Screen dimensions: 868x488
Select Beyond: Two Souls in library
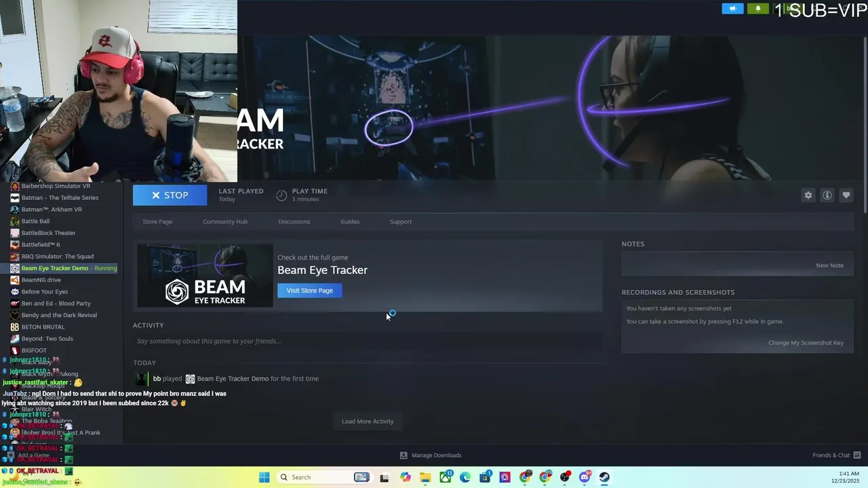(47, 339)
